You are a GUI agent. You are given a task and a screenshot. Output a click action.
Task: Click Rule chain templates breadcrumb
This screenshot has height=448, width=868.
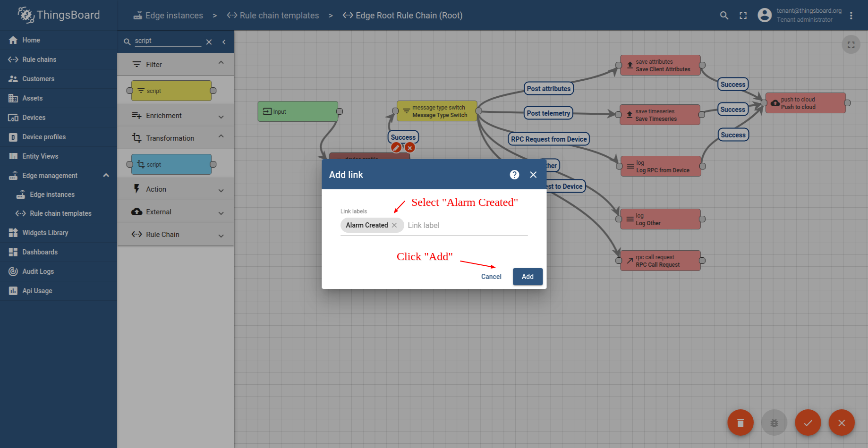point(273,16)
